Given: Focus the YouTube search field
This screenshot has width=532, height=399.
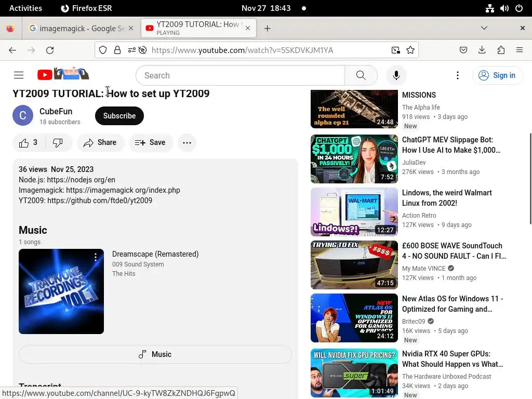Looking at the screenshot, I should coord(240,75).
